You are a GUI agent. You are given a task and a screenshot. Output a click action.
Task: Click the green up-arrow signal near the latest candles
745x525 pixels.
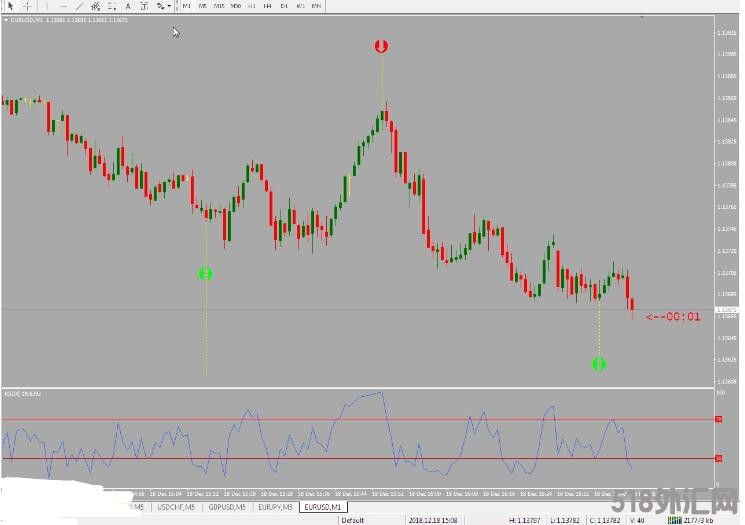pos(599,364)
